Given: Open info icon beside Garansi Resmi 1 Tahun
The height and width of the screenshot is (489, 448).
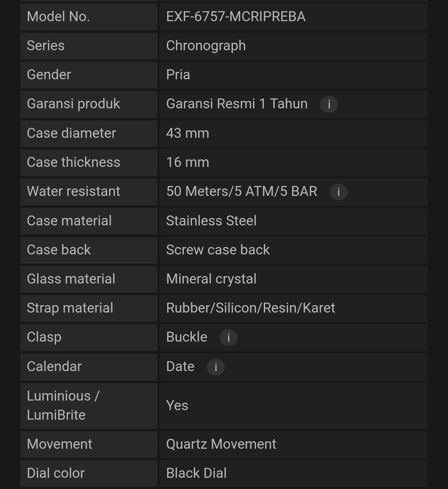Looking at the screenshot, I should click(329, 104).
